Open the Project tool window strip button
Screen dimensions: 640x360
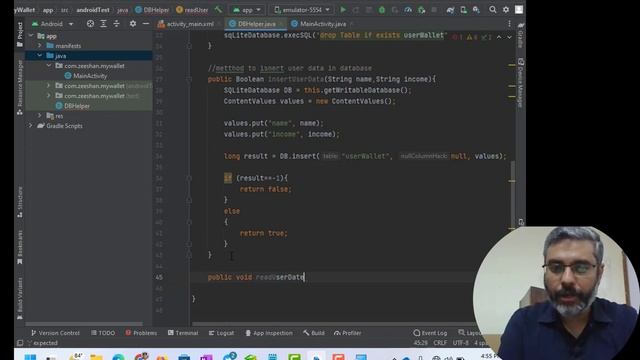[x=20, y=35]
